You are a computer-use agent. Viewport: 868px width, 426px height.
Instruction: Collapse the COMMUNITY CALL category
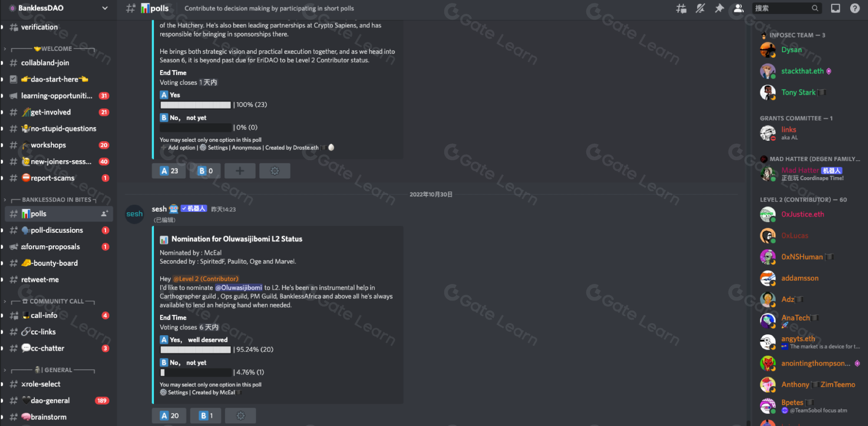52,301
